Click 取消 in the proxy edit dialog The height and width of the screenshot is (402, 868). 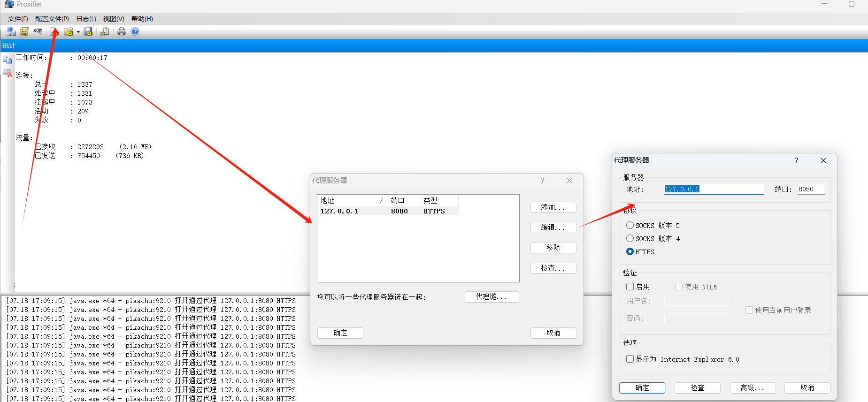click(x=807, y=388)
